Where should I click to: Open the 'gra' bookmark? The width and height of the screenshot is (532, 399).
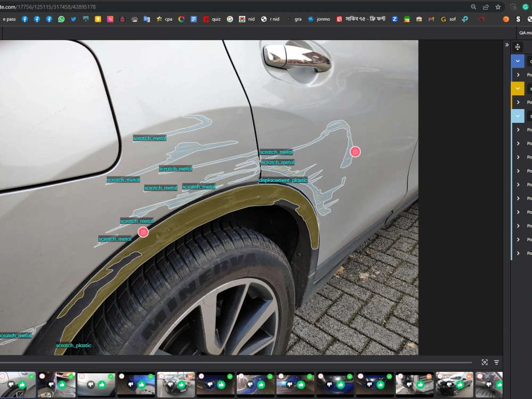[294, 19]
